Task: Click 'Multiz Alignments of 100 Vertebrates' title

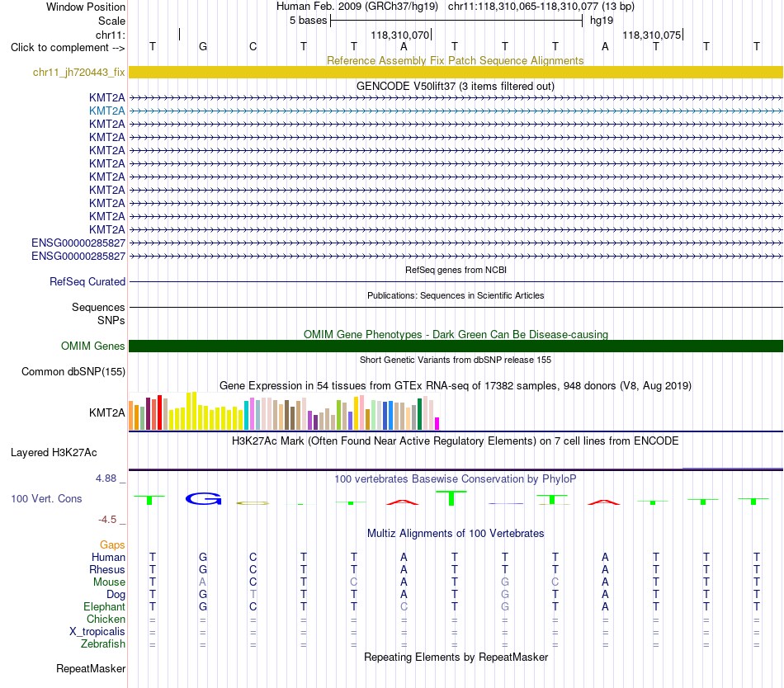Action: (x=456, y=533)
